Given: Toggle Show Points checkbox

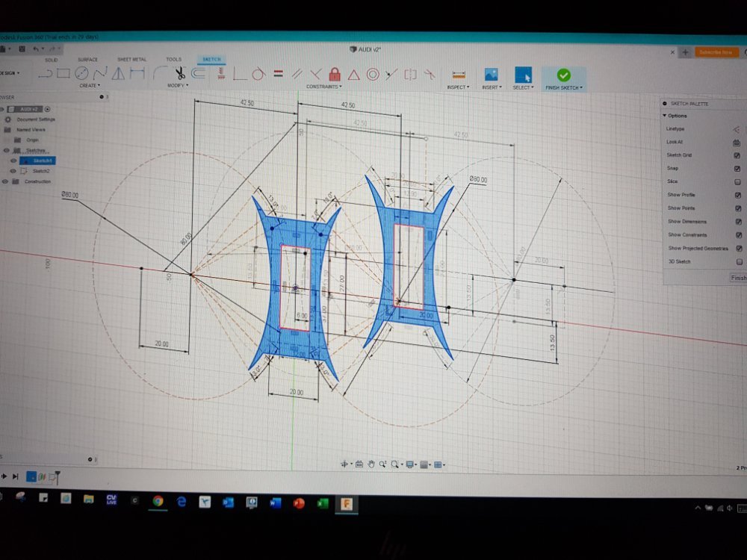Looking at the screenshot, I should point(738,208).
